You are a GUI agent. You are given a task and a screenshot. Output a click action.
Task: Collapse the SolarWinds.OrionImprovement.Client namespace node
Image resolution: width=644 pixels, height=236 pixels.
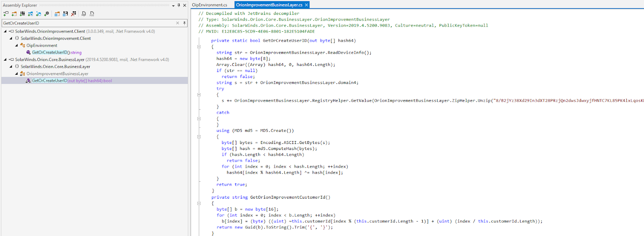(x=11, y=39)
